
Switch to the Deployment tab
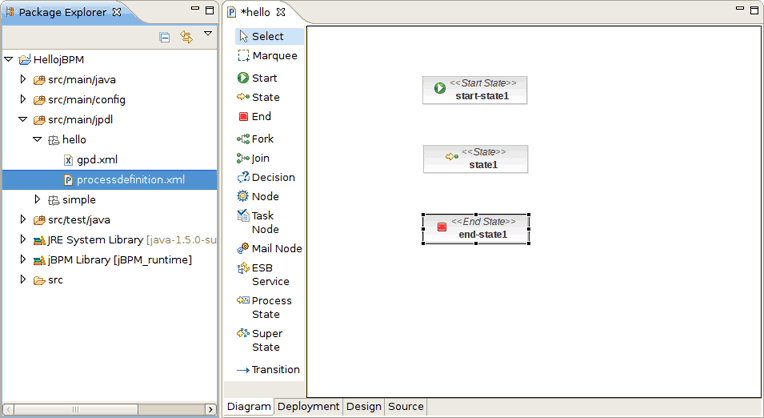tap(308, 407)
